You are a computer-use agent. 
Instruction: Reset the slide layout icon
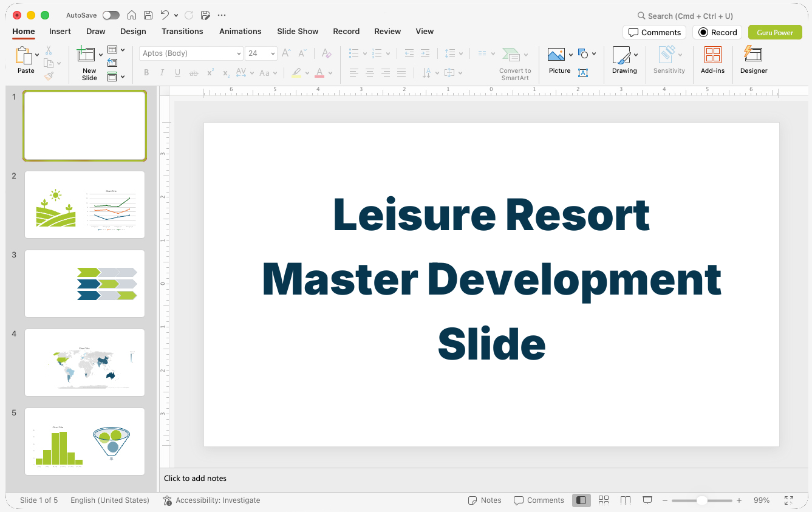click(x=112, y=63)
